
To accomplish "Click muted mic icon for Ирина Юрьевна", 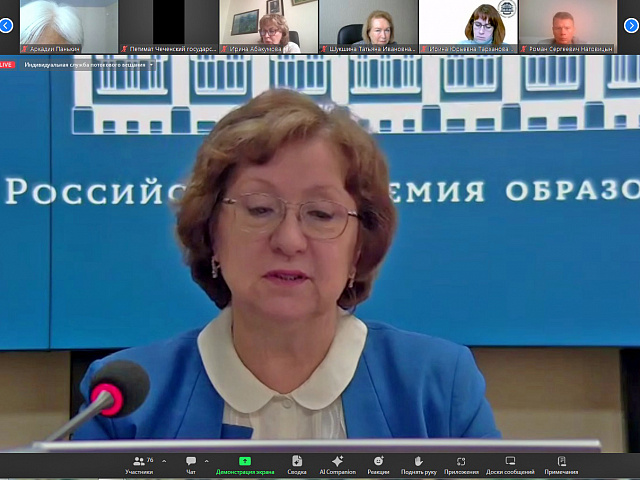I will [x=424, y=49].
